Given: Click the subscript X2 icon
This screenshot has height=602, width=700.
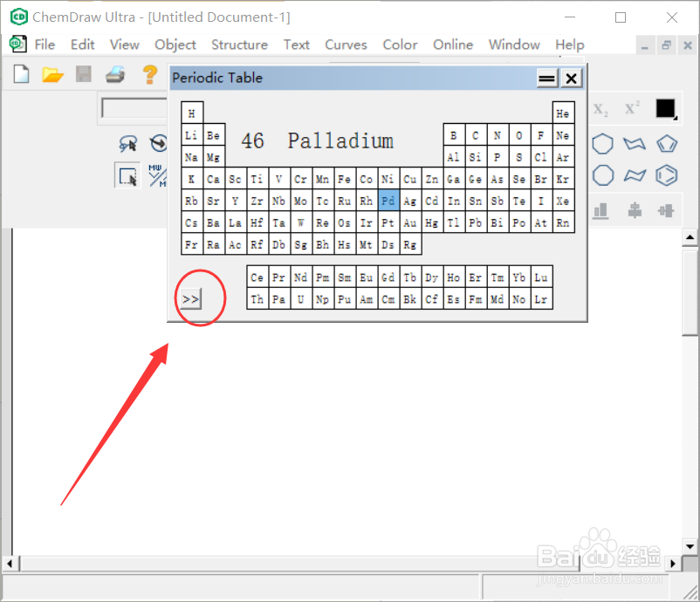Looking at the screenshot, I should point(600,109).
